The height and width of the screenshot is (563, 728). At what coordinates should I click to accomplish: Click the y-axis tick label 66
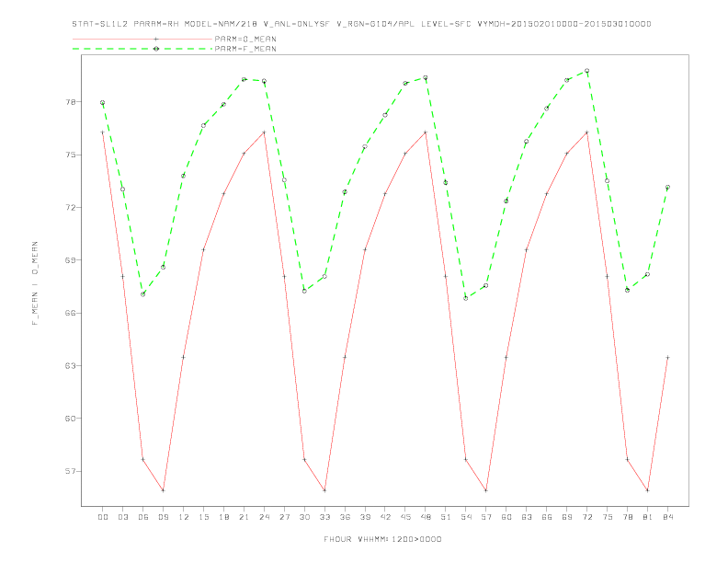71,313
